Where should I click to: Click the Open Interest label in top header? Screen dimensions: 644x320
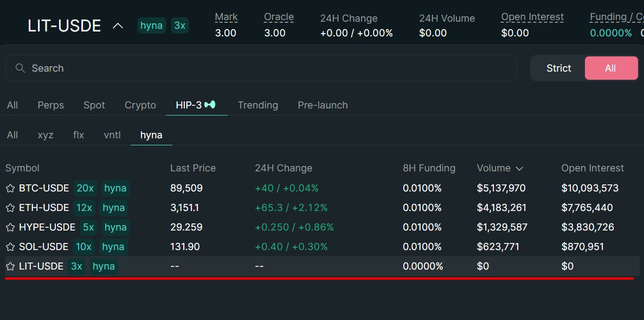click(532, 18)
